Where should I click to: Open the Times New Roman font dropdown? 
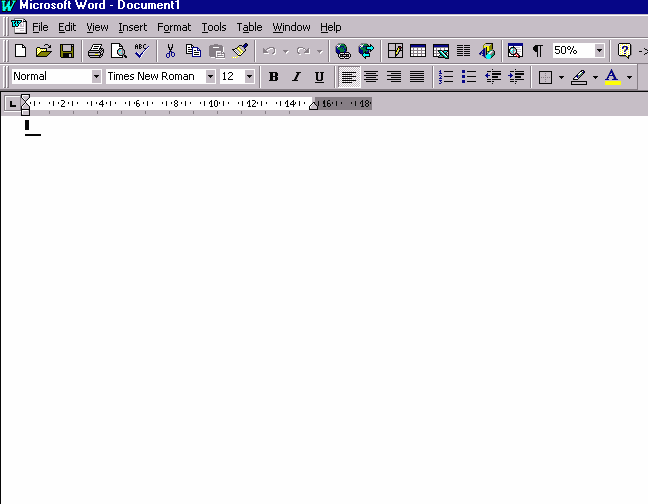coord(210,77)
